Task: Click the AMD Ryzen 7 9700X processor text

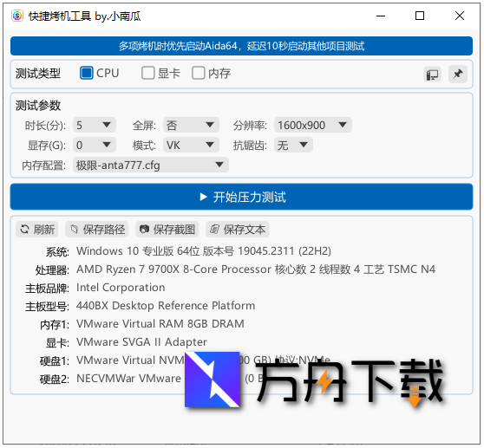Action: pyautogui.click(x=256, y=269)
